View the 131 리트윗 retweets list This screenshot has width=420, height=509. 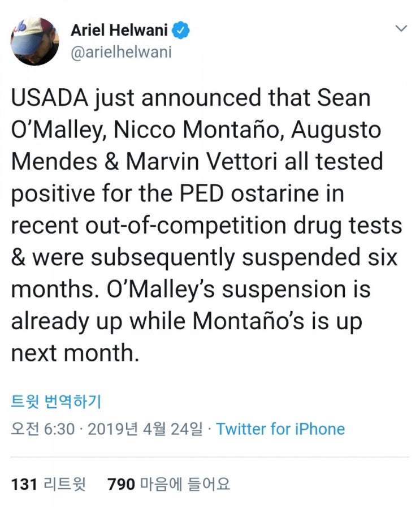pyautogui.click(x=49, y=484)
